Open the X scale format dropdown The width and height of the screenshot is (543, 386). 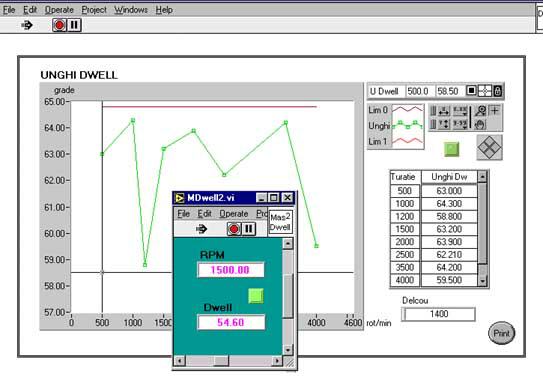[460, 111]
